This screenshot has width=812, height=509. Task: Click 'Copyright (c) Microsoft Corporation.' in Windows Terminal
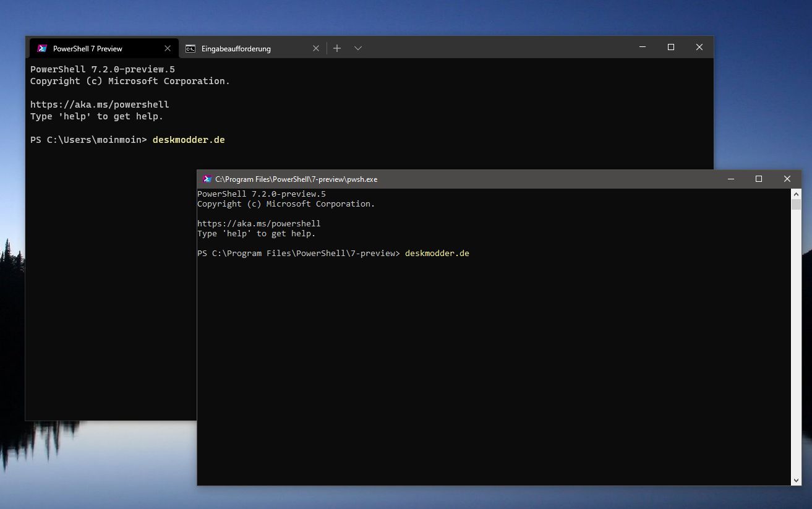point(130,81)
